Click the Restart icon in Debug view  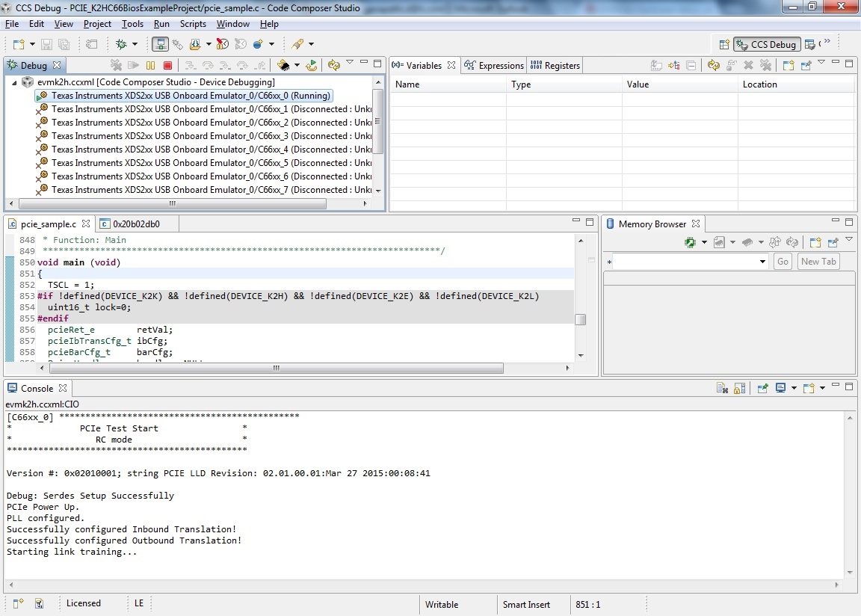(x=312, y=65)
